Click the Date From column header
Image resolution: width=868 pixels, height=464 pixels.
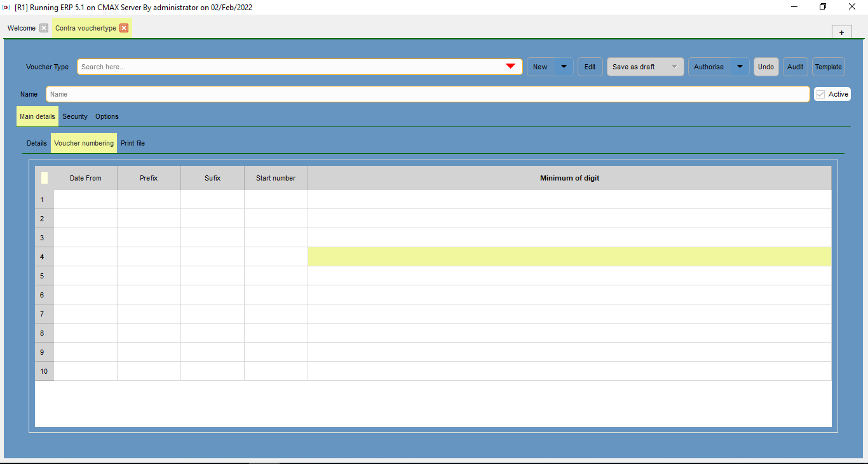[86, 178]
